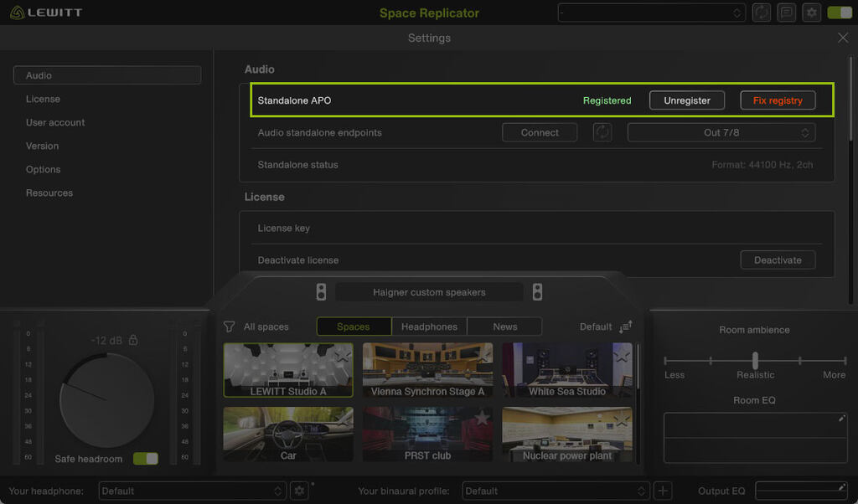Click the Room ambience slider handle
Image resolution: width=858 pixels, height=504 pixels.
click(x=755, y=360)
